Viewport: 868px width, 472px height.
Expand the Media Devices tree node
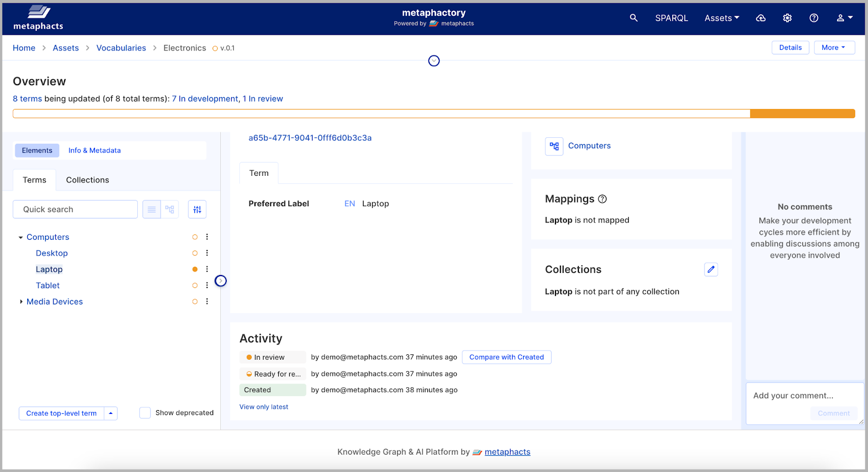pyautogui.click(x=21, y=302)
